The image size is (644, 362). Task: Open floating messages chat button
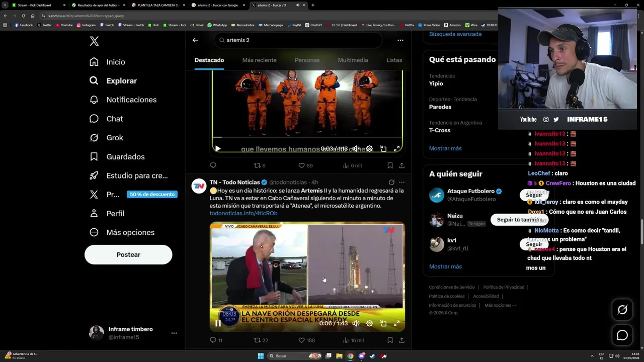tap(622, 335)
